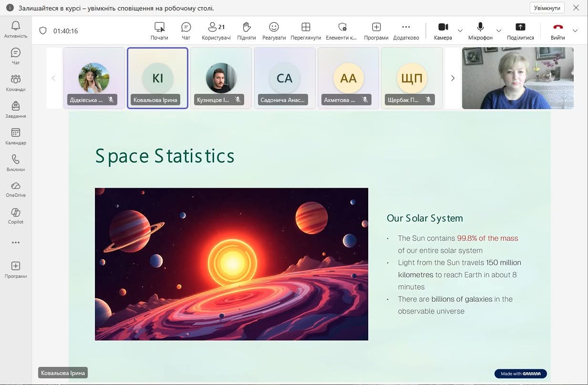
Task: Open the Copilot app in sidebar
Action: [16, 215]
